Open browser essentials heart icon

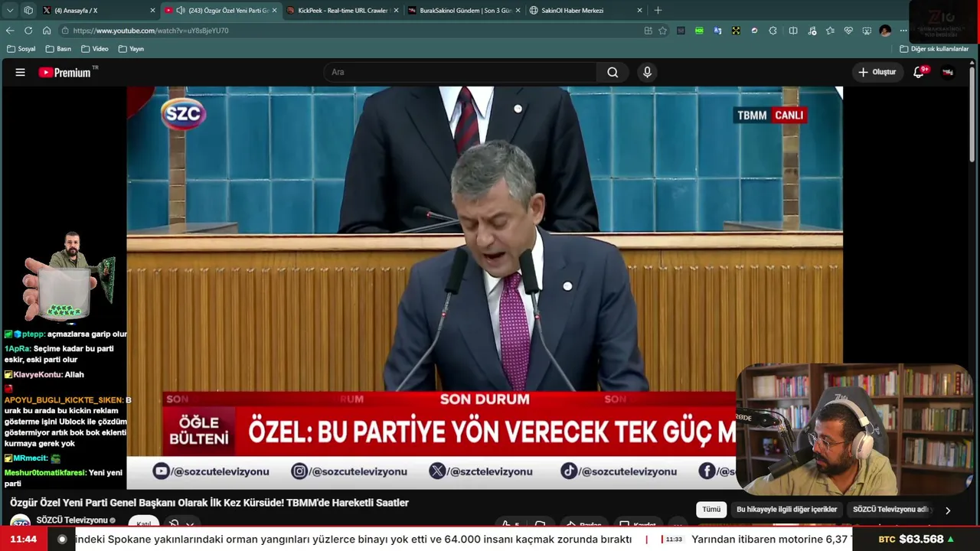pyautogui.click(x=848, y=31)
